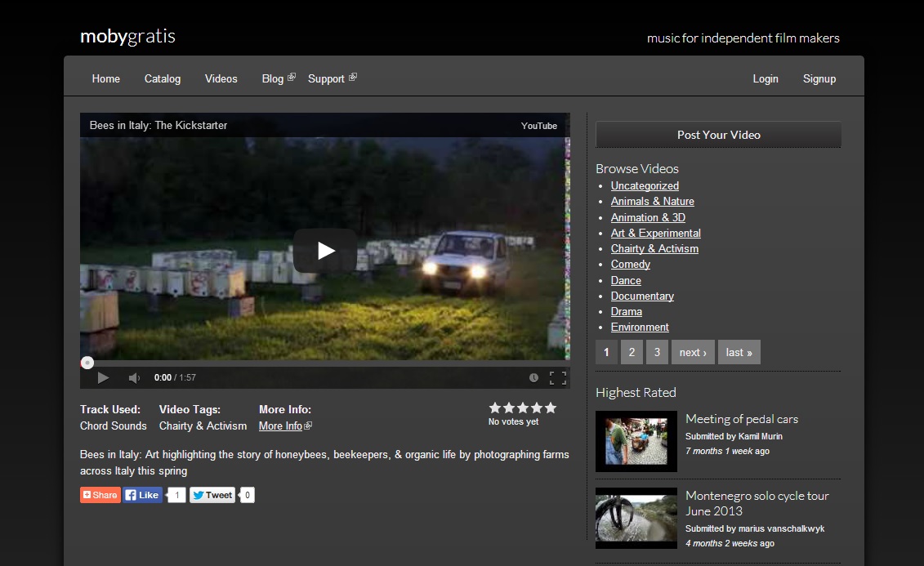Viewport: 924px width, 566px height.
Task: Click Submitted by marius vanschalkwyk text
Action: [x=755, y=529]
